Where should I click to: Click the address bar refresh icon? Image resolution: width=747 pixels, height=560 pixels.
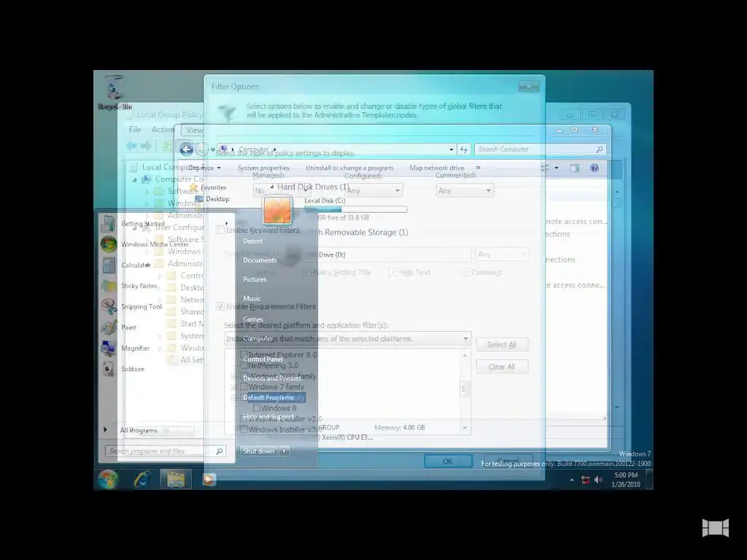463,149
